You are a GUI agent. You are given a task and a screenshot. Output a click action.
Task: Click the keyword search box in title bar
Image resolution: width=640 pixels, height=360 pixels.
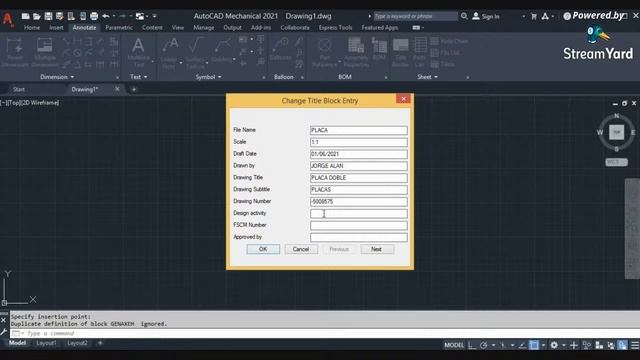coord(415,16)
